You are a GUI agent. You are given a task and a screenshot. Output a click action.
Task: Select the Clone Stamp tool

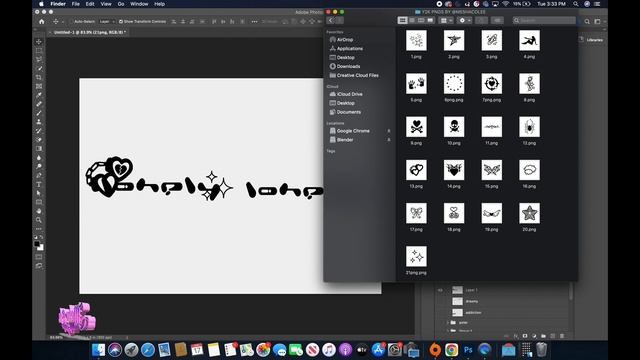click(x=39, y=122)
